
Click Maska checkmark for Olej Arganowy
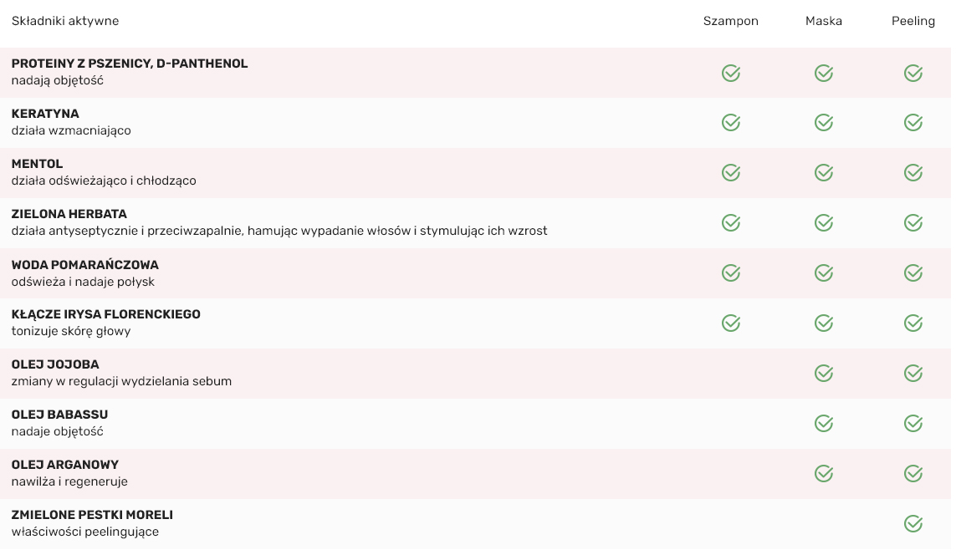coord(824,474)
